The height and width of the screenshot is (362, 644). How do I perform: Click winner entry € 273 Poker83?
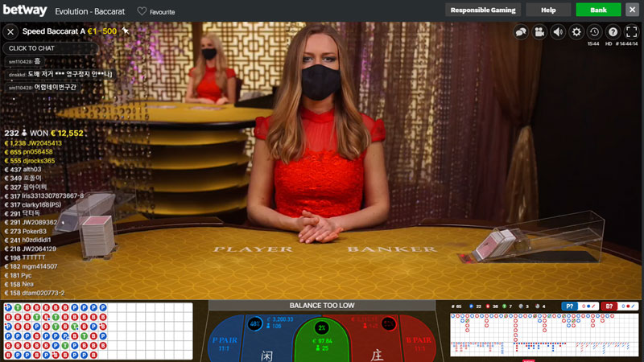(25, 232)
